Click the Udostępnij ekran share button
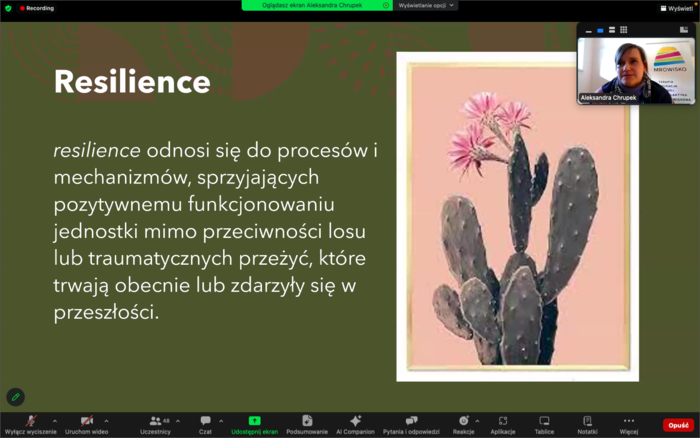Image resolution: width=700 pixels, height=438 pixels. point(254,424)
